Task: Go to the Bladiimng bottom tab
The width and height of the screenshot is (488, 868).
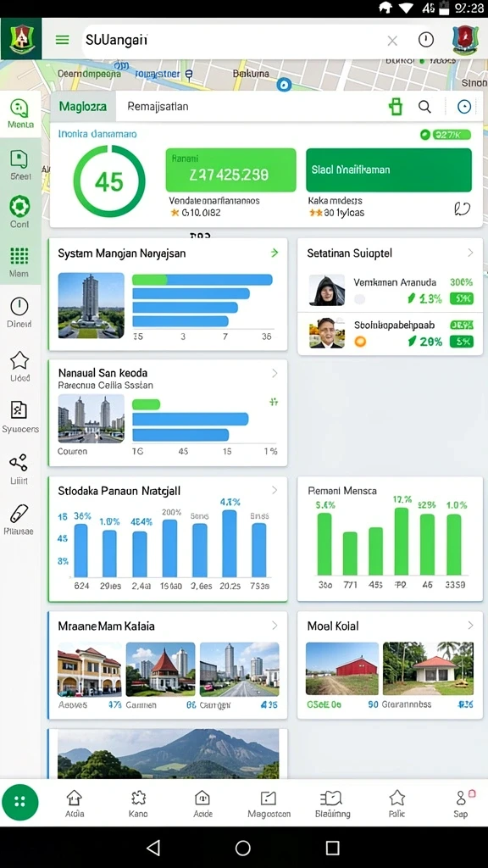Action: [332, 804]
